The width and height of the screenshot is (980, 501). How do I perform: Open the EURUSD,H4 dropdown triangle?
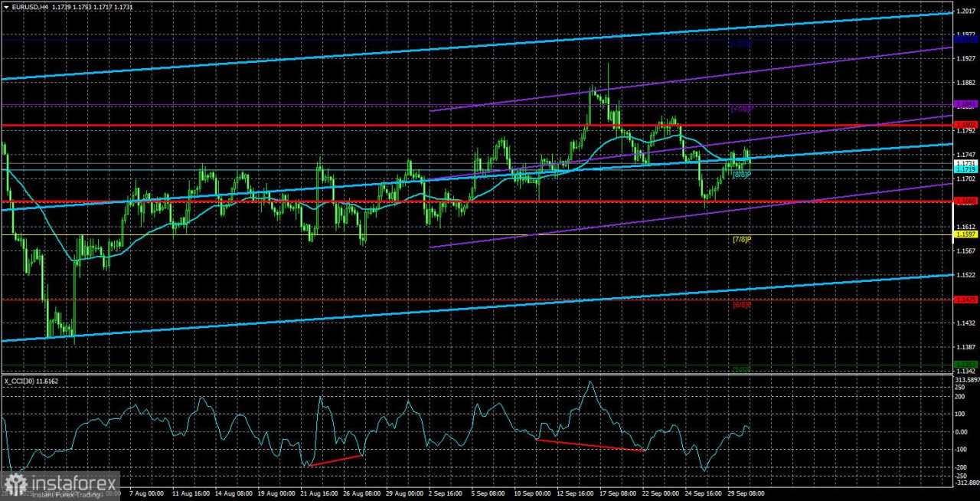(x=8, y=7)
